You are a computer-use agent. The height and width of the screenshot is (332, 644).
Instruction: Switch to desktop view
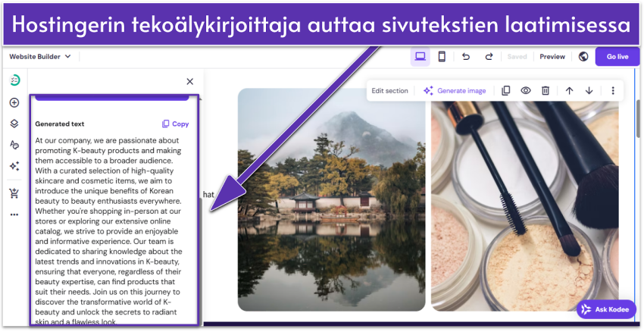click(420, 57)
